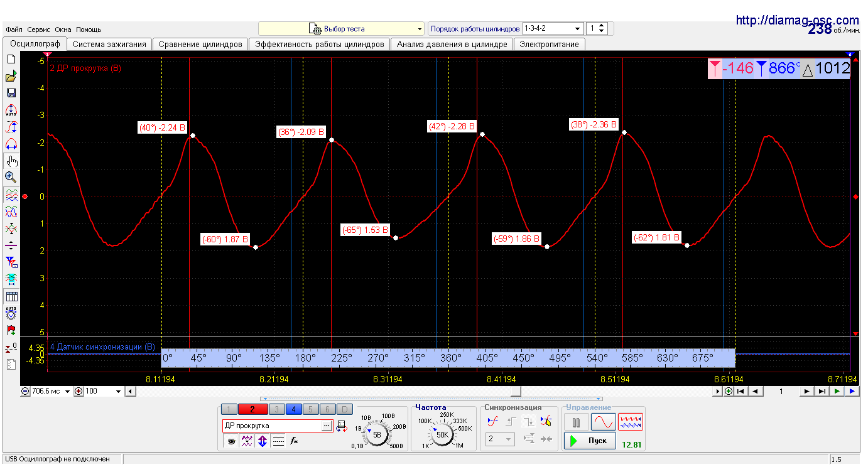The width and height of the screenshot is (868, 467).
Task: Select the horizontal stretch waveform tool
Action: coord(11,144)
